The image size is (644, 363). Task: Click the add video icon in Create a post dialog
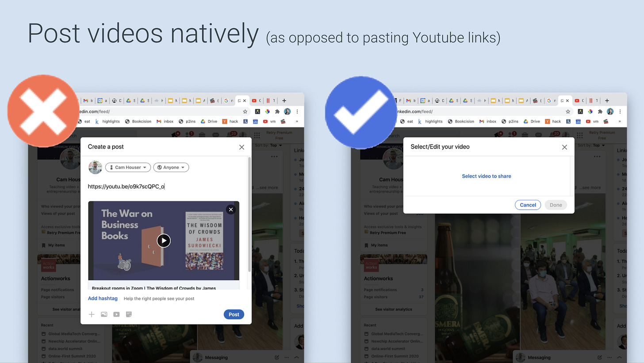pyautogui.click(x=116, y=314)
